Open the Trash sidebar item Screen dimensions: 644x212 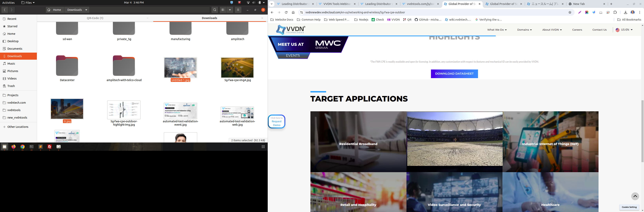pos(11,86)
